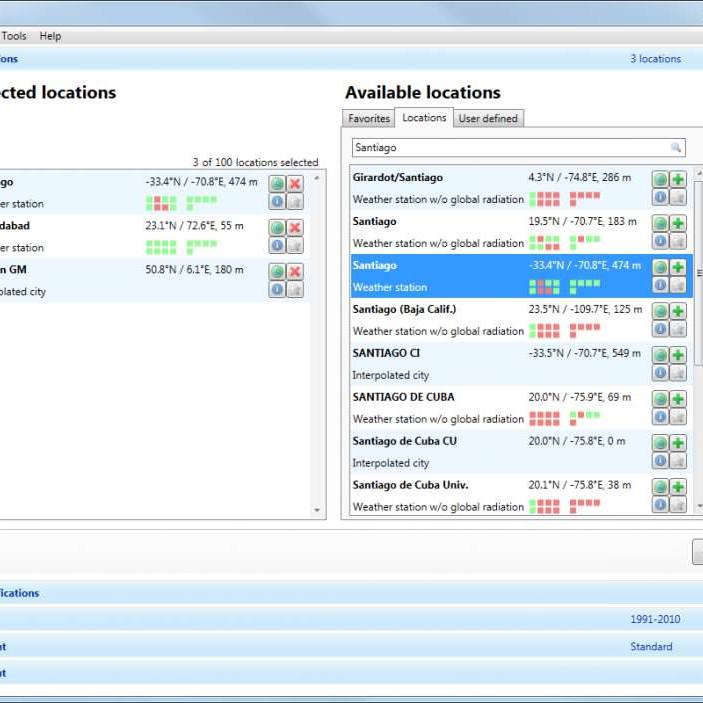Click the text 19.5°N / -70.7°E, 183 m
Image resolution: width=703 pixels, height=703 pixels.
coord(582,221)
